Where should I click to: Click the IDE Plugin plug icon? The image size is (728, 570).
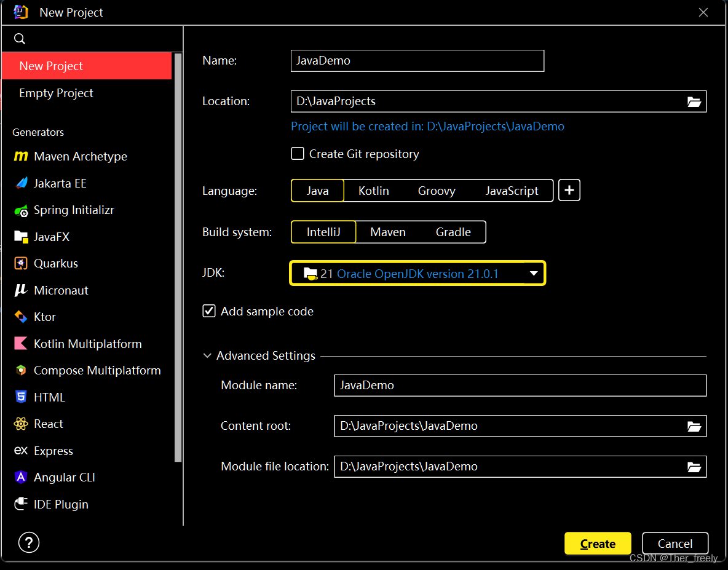tap(21, 504)
